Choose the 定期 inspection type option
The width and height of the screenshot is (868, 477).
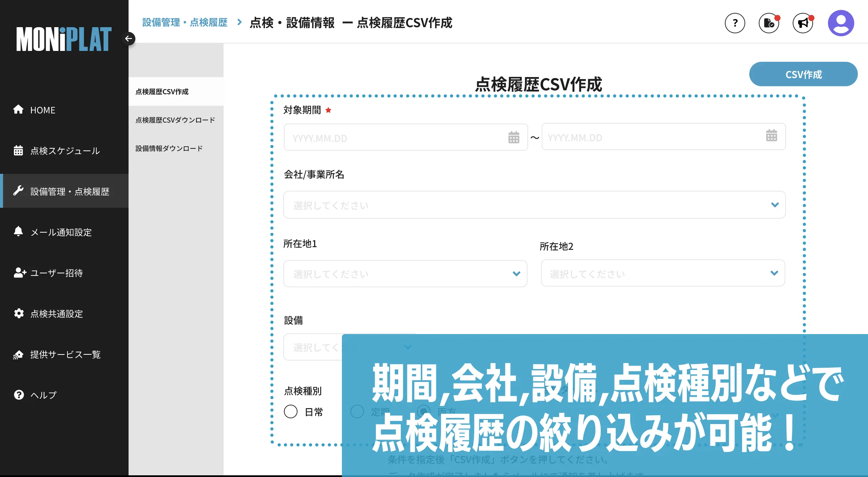357,411
